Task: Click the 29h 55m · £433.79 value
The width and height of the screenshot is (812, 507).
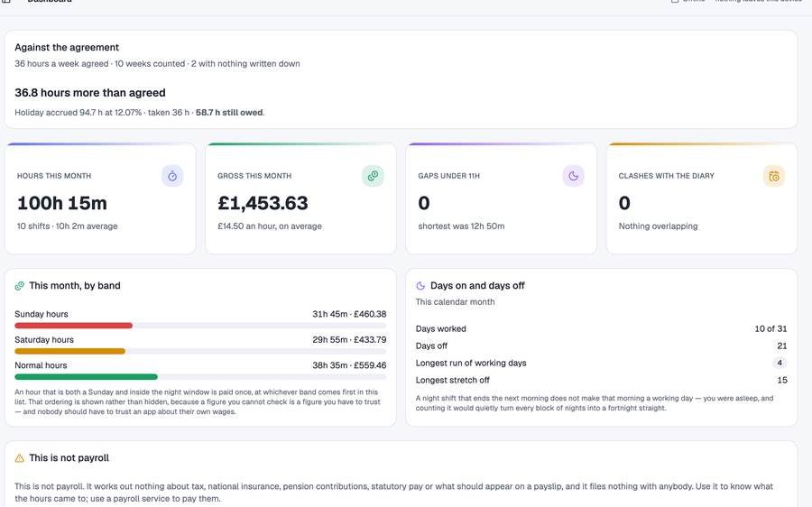Action: click(349, 340)
